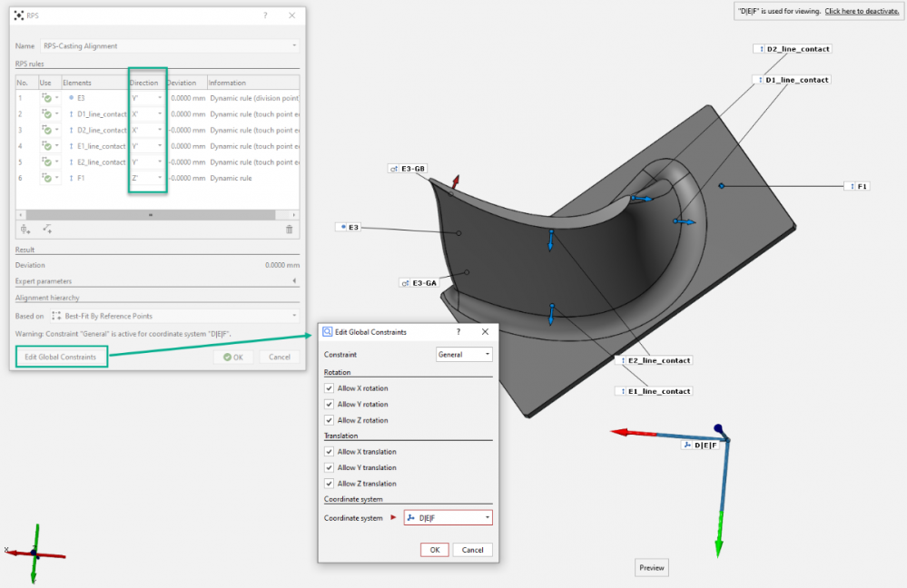Click the delete rule trash icon

pos(290,230)
